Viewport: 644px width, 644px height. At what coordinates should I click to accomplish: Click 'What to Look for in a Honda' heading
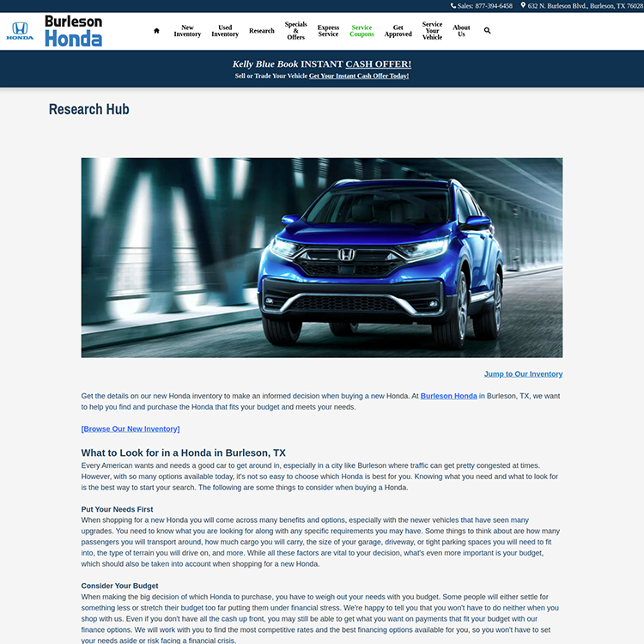(x=183, y=453)
